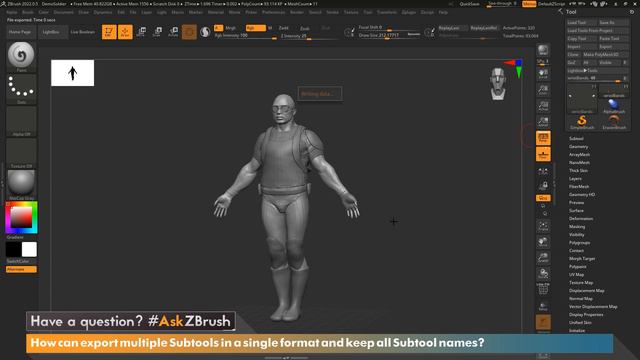
Task: Toggle the lock camera icon
Action: click(543, 186)
